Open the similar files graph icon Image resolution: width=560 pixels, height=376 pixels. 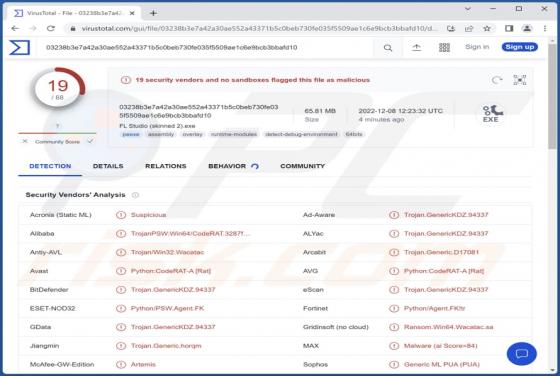tap(520, 80)
